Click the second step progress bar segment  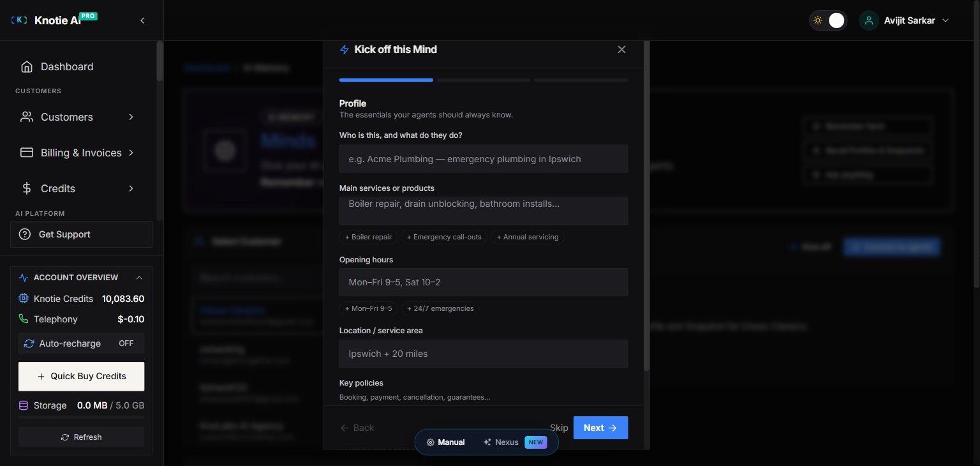click(484, 80)
